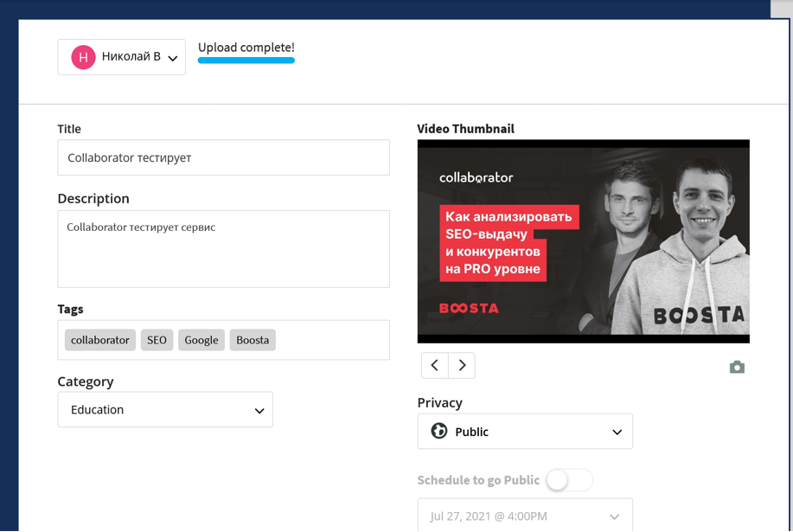The height and width of the screenshot is (532, 793).
Task: Click the Upload complete! label
Action: coord(246,48)
